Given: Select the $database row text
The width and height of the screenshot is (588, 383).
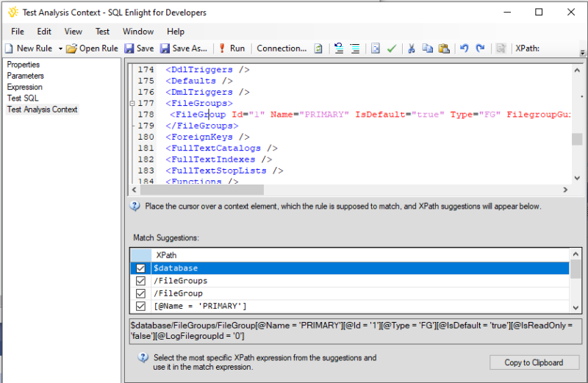Looking at the screenshot, I should 176,268.
